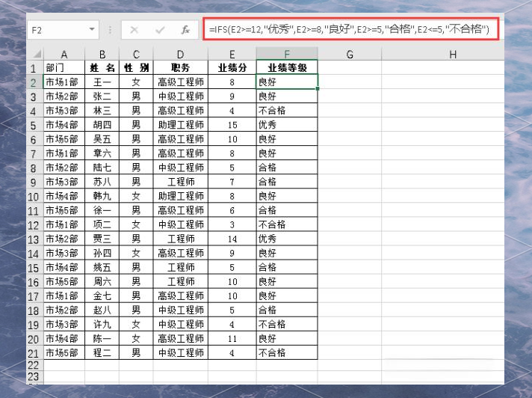Image resolution: width=532 pixels, height=398 pixels.
Task: Click 工程师 cell in 苏八 row
Action: (181, 182)
